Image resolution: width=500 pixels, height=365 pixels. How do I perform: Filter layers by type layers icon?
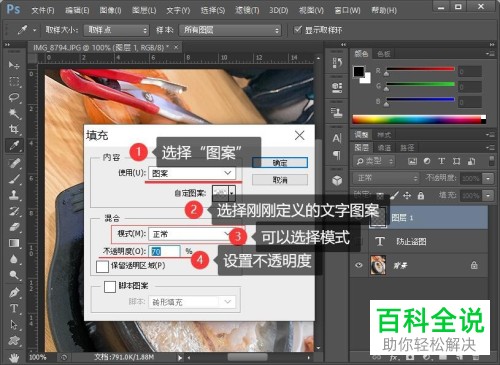point(442,161)
